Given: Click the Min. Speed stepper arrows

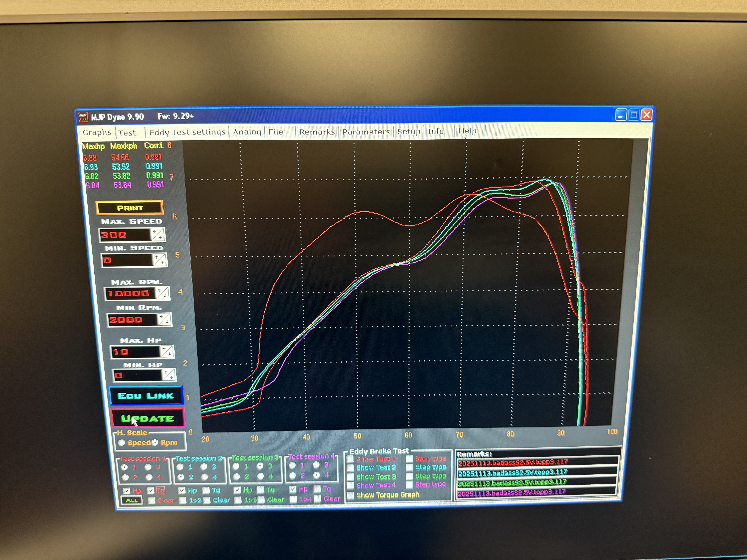Looking at the screenshot, I should coord(159,260).
